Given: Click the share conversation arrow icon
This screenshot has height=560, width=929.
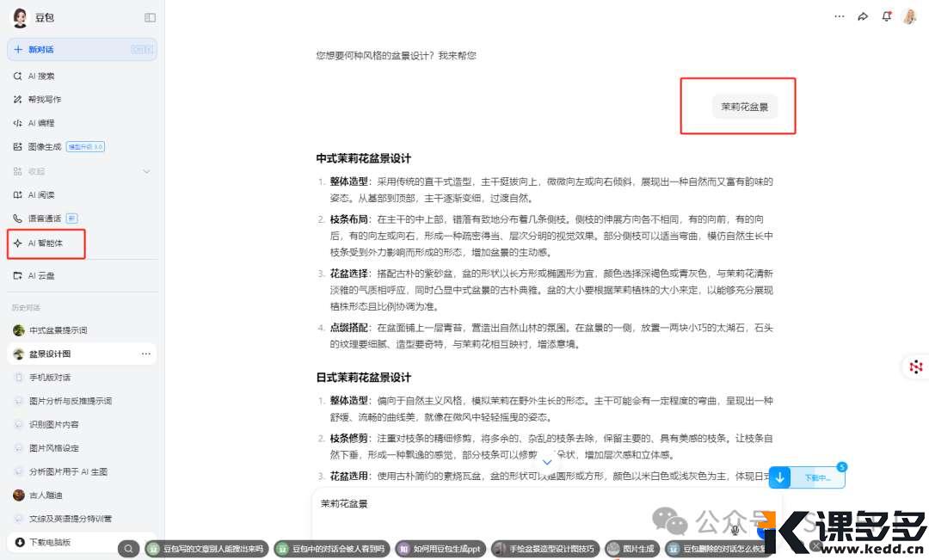Looking at the screenshot, I should point(864,16).
